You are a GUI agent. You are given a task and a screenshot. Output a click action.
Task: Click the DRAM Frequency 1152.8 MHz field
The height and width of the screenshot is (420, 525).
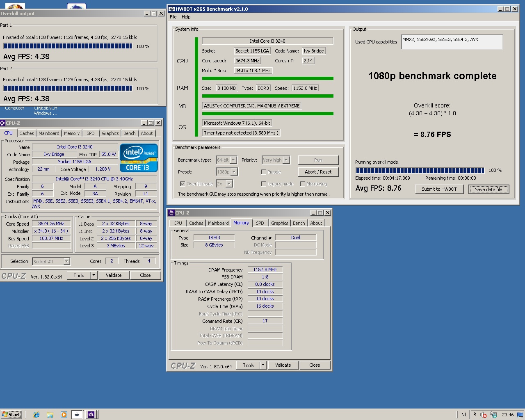click(265, 269)
